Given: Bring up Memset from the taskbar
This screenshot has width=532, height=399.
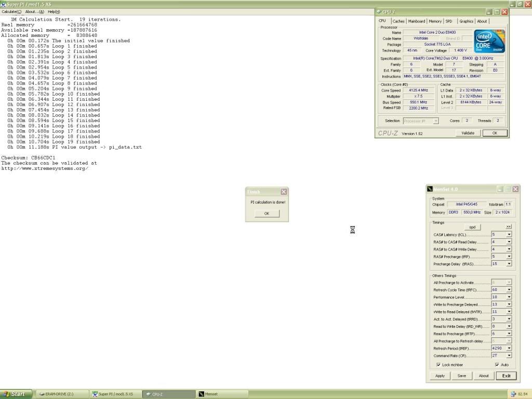Looking at the screenshot, I should pyautogui.click(x=222, y=394).
